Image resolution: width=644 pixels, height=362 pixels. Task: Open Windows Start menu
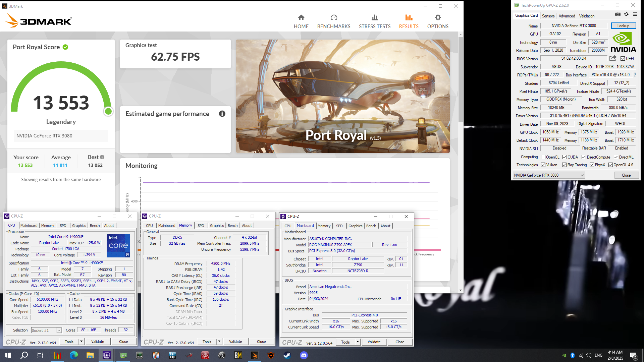[8, 355]
